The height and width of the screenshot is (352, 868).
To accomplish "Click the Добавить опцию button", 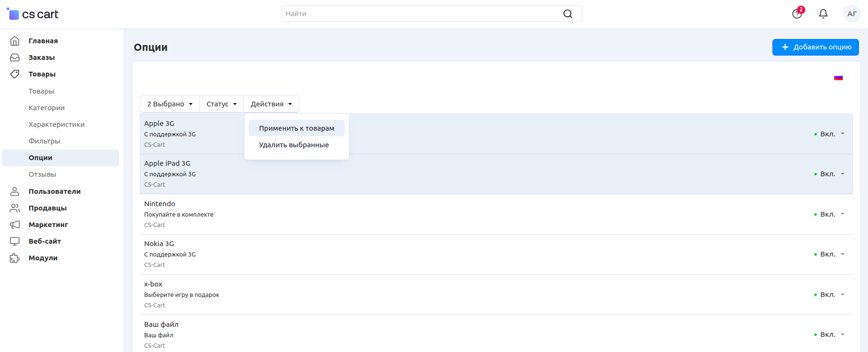I will [x=815, y=47].
